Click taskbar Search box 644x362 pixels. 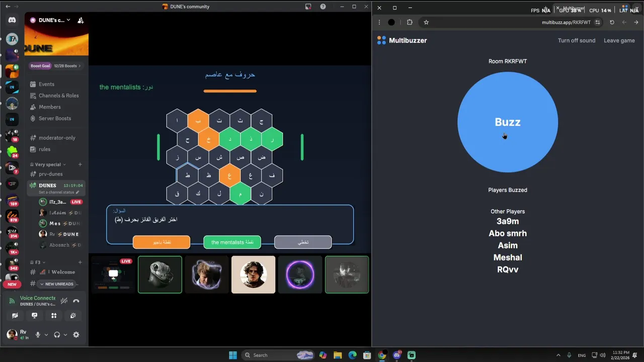pyautogui.click(x=277, y=355)
